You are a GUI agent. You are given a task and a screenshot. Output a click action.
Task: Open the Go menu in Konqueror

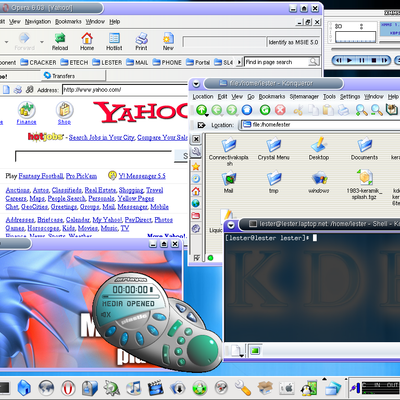point(251,97)
